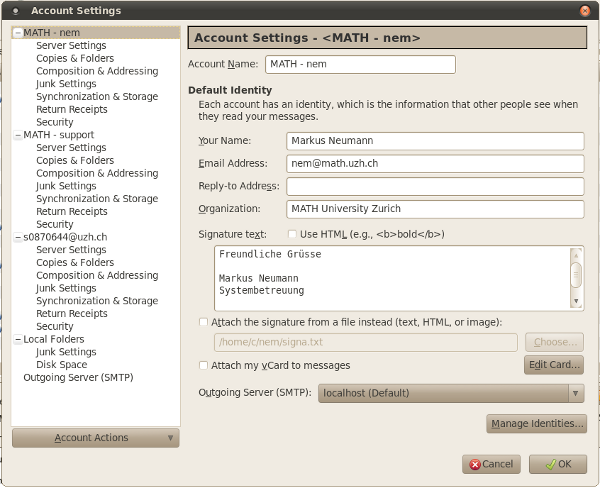Check Attach the signature from a file
Screen dimensions: 600x488
click(205, 322)
